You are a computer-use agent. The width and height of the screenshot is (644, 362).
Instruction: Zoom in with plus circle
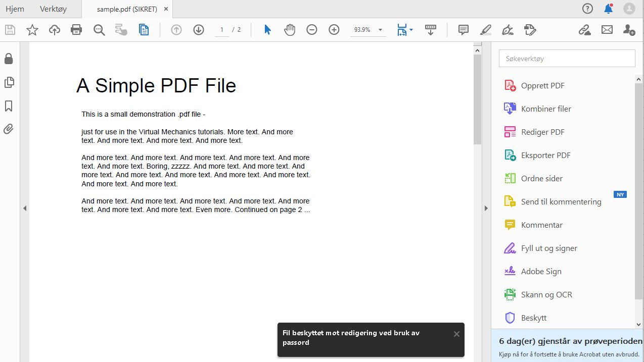(x=334, y=30)
